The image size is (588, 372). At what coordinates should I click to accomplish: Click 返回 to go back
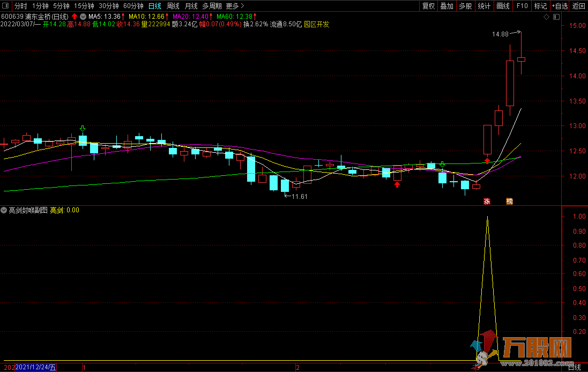(x=579, y=6)
